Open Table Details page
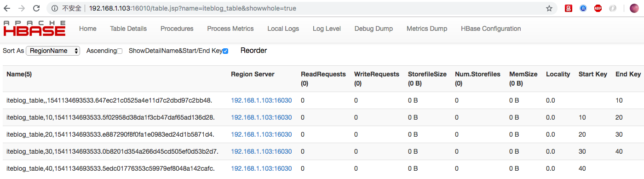 point(128,29)
